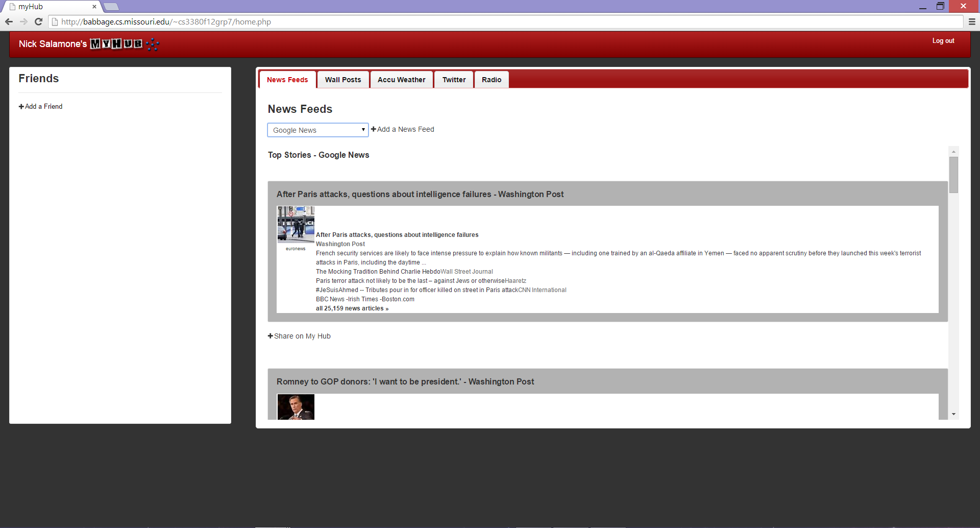Open the BBC News link

coord(330,299)
